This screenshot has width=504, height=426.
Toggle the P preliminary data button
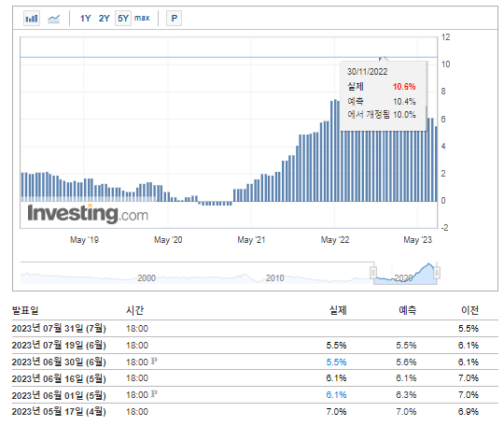pos(174,18)
